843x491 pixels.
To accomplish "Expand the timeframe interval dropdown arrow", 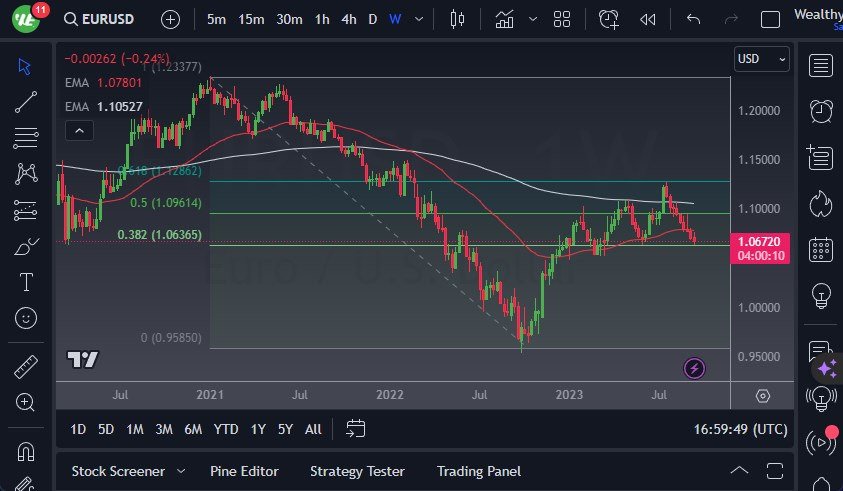I will pyautogui.click(x=419, y=19).
